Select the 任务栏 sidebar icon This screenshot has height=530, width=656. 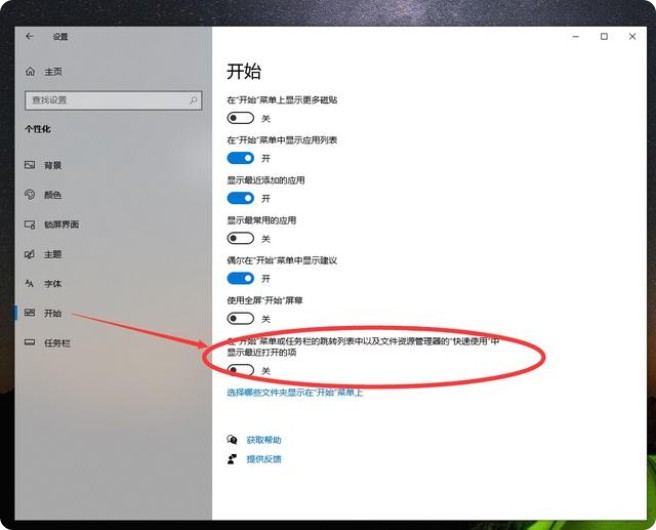(x=30, y=343)
